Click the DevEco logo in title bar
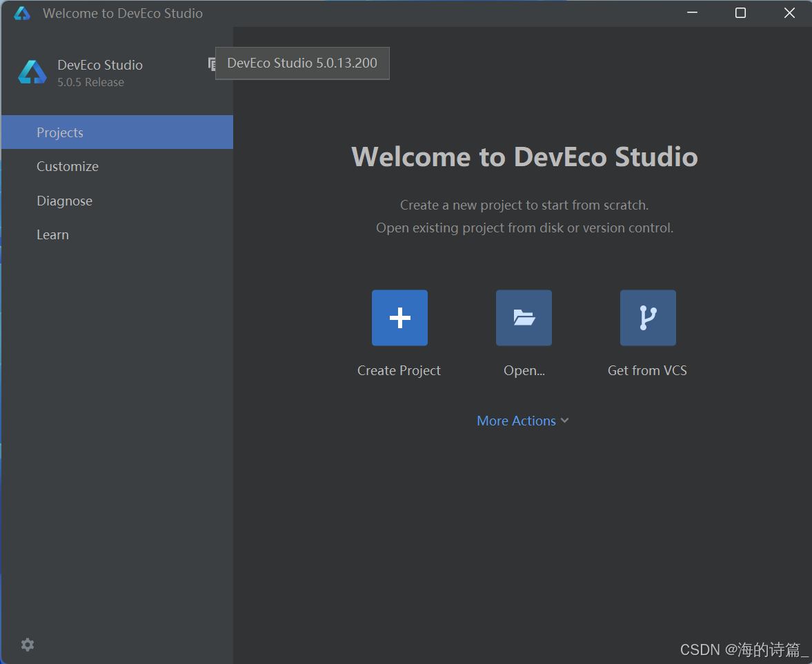Viewport: 812px width, 664px height. [22, 13]
